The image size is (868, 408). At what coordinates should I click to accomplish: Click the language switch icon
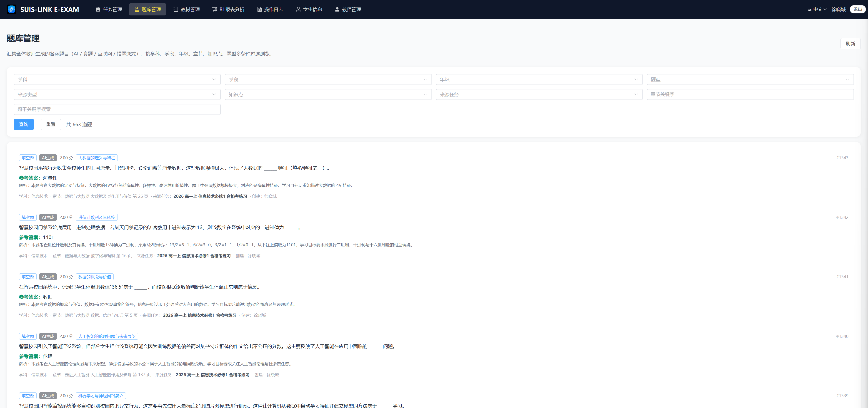point(809,10)
